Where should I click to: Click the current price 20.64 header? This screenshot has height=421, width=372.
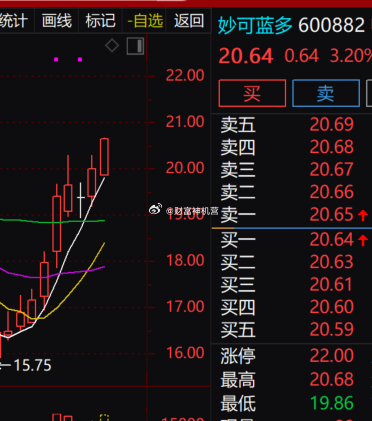(246, 56)
